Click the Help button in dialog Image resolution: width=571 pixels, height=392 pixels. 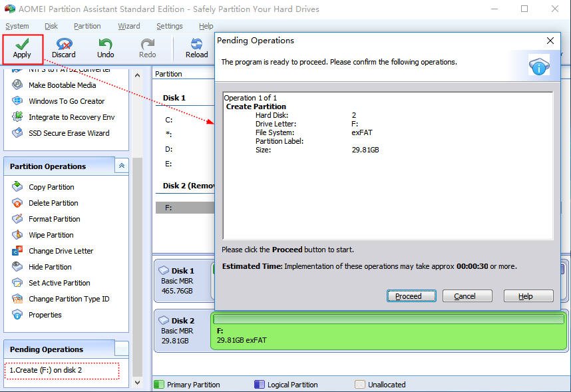528,295
